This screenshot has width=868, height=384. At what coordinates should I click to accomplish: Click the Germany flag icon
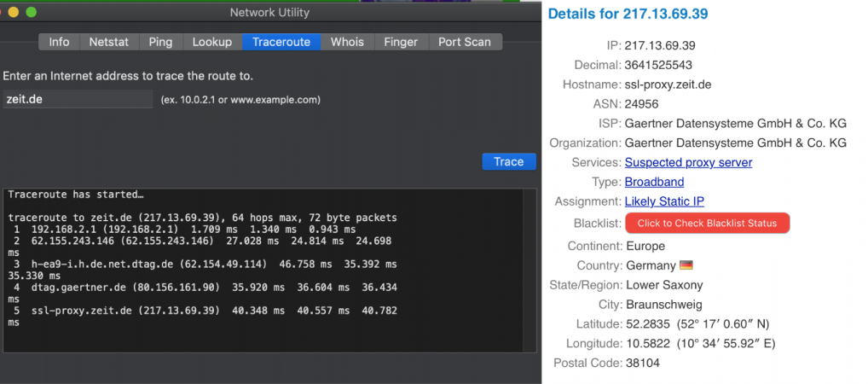(x=686, y=265)
